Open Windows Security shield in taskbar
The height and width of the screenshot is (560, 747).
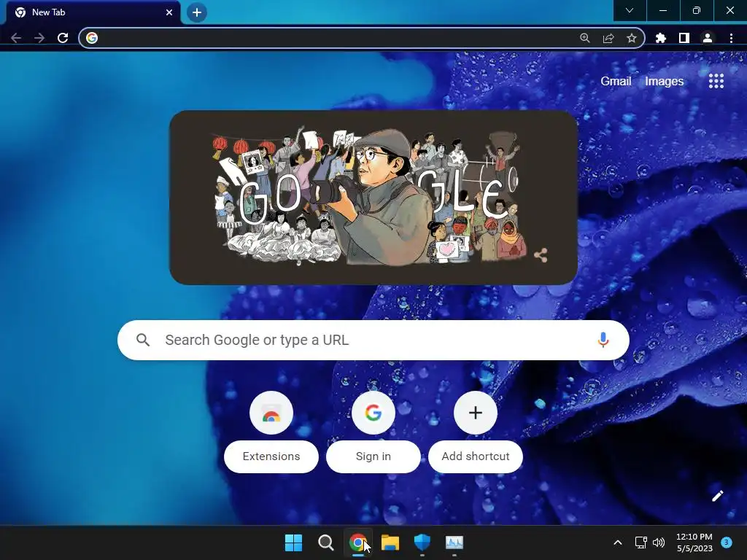pos(422,542)
